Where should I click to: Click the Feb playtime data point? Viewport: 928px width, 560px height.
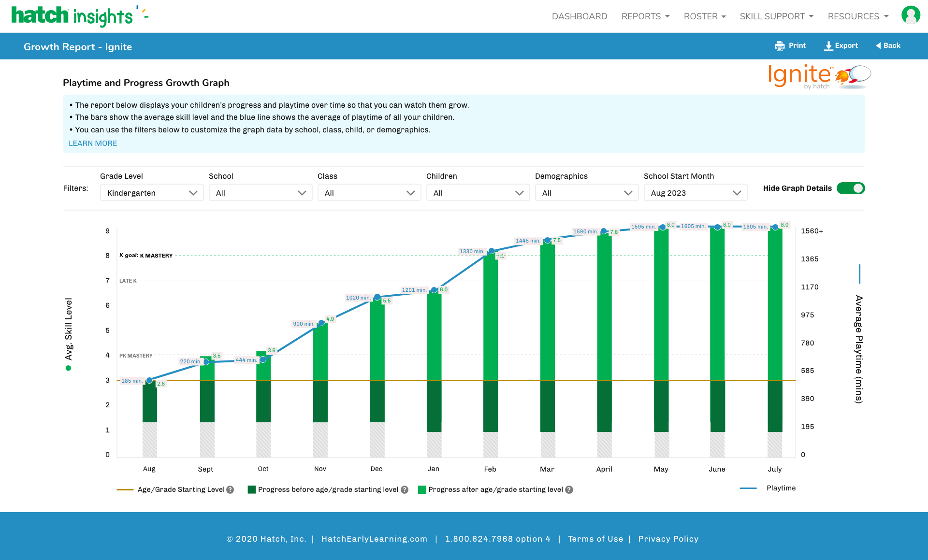(492, 251)
